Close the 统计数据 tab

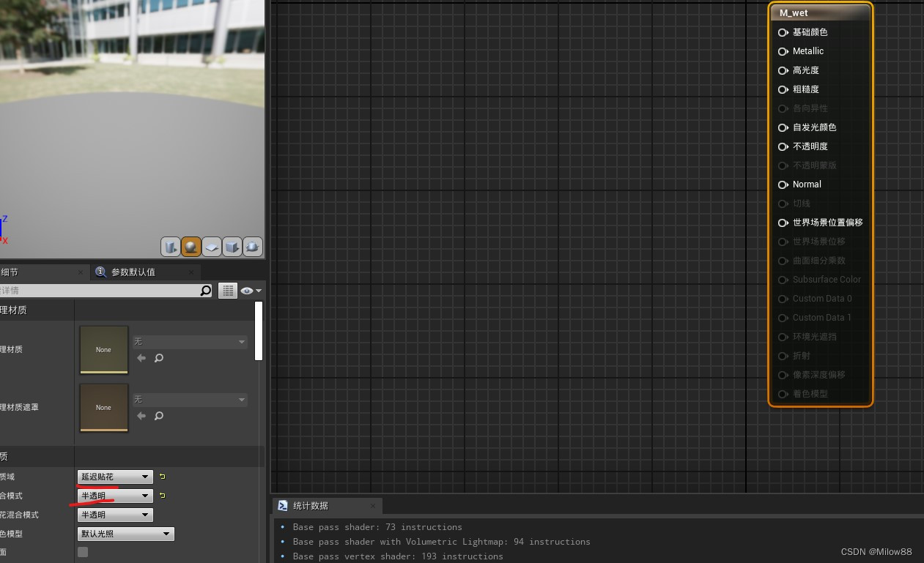(373, 505)
